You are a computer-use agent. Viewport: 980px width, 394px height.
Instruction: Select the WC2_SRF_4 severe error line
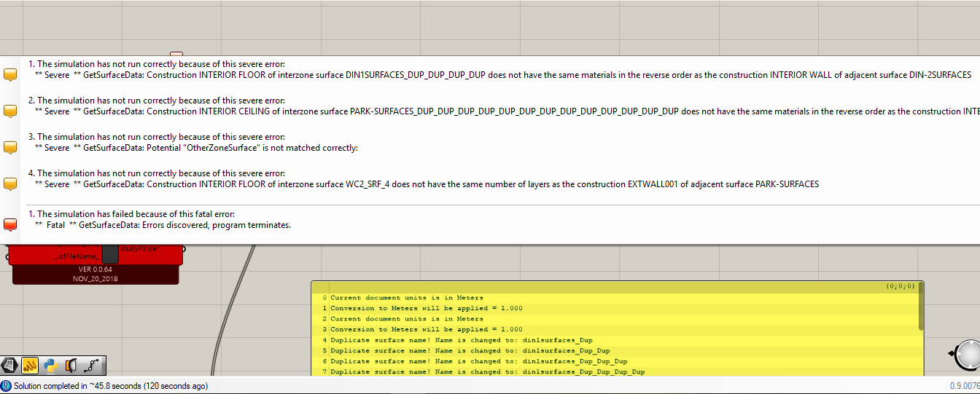(x=427, y=184)
